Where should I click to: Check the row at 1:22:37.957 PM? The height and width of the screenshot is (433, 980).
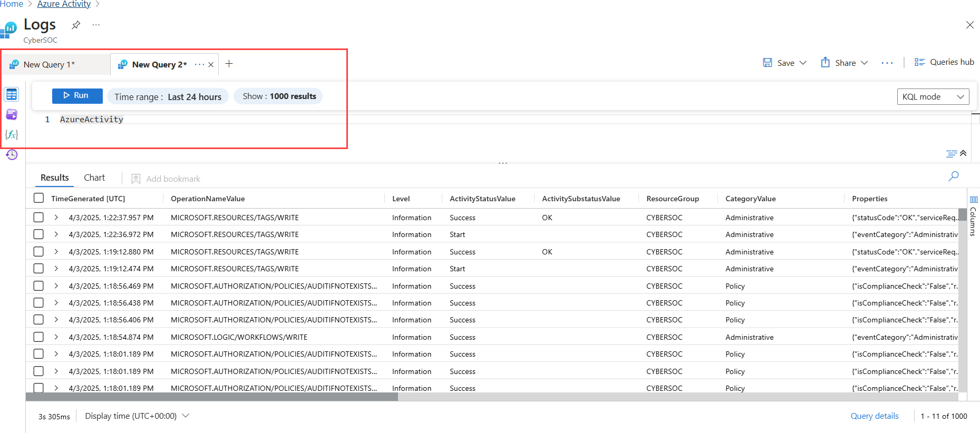[x=38, y=217]
